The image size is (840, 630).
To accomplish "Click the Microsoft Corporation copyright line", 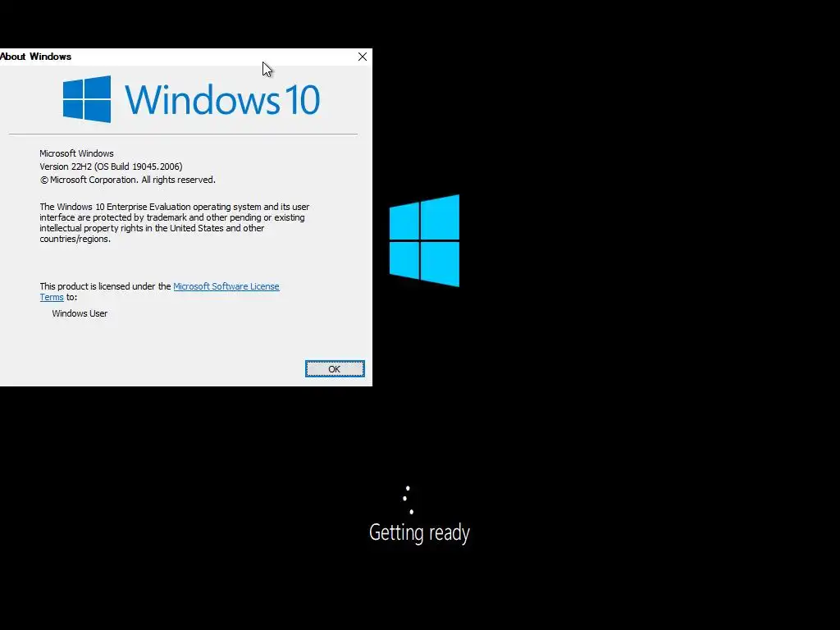I will pyautogui.click(x=127, y=180).
